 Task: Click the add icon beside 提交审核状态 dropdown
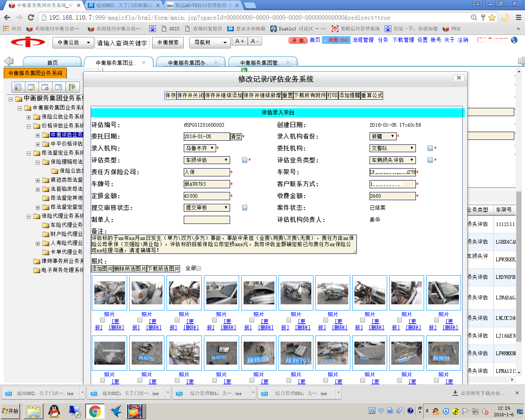(244, 208)
